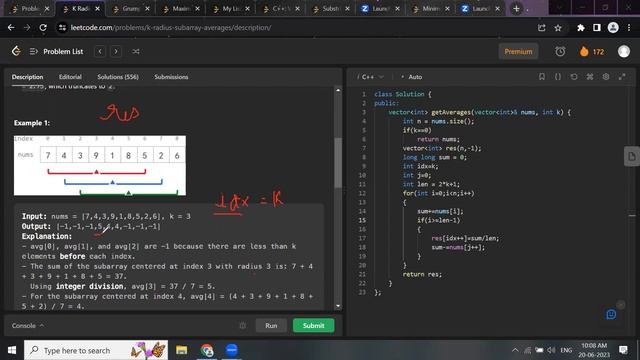Open a new browser tab
Viewport: 640px width, 360px height.
click(516, 9)
